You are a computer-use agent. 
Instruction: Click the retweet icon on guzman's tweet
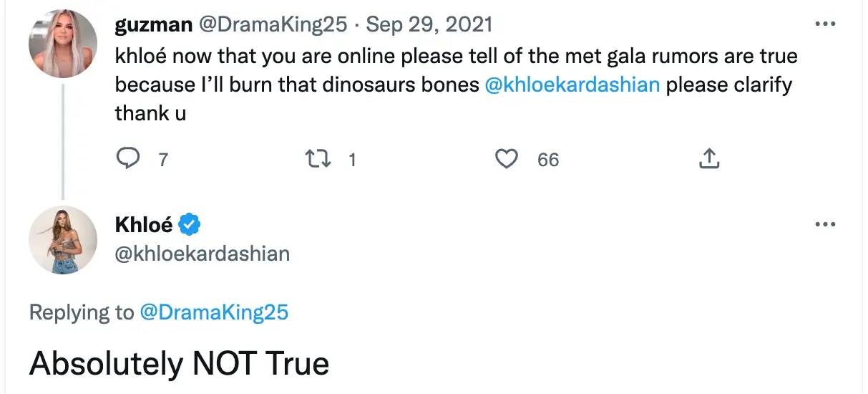[318, 159]
